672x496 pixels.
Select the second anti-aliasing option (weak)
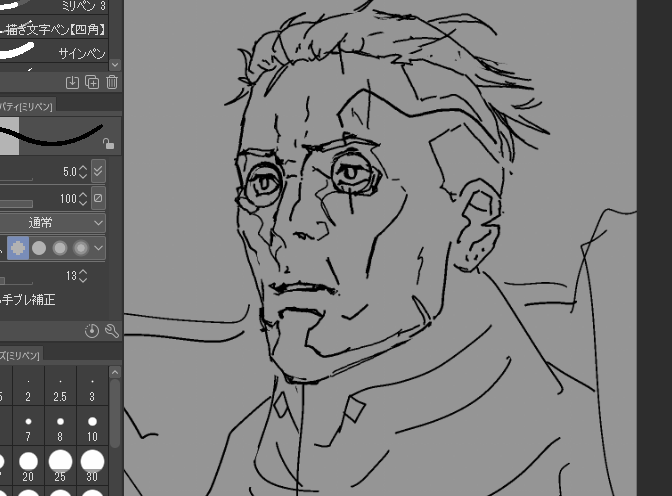click(39, 248)
